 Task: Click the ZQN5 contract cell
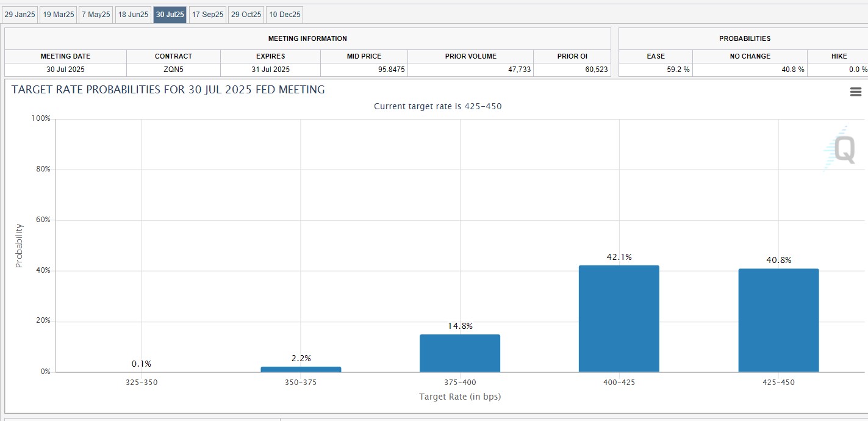point(173,70)
